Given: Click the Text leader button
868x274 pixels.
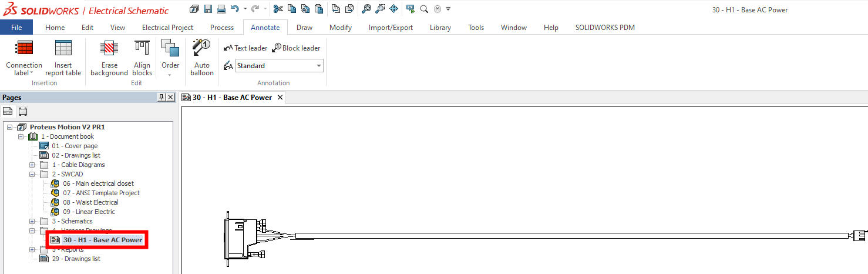Looking at the screenshot, I should [x=245, y=48].
